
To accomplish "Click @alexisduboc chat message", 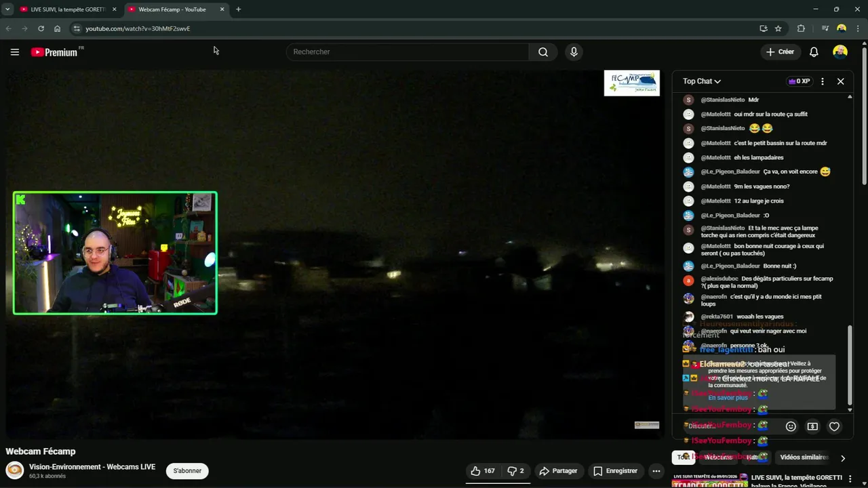I will tap(759, 282).
